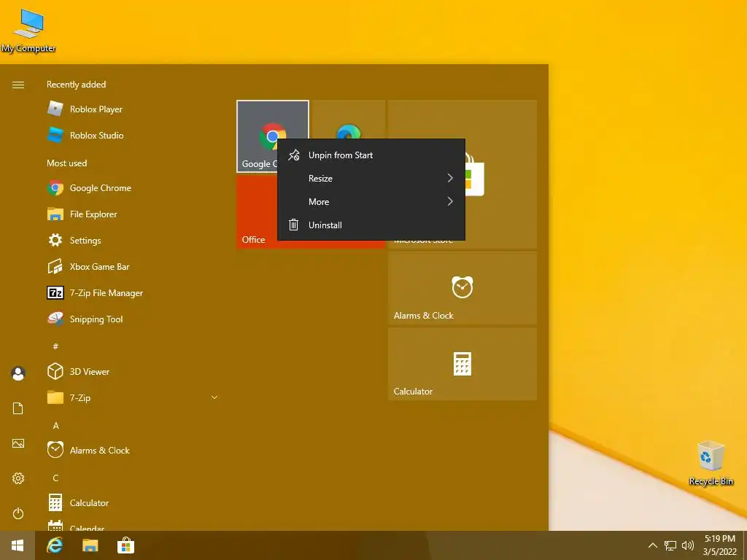Image resolution: width=747 pixels, height=560 pixels.
Task: Open the Calculator tile
Action: click(x=462, y=365)
